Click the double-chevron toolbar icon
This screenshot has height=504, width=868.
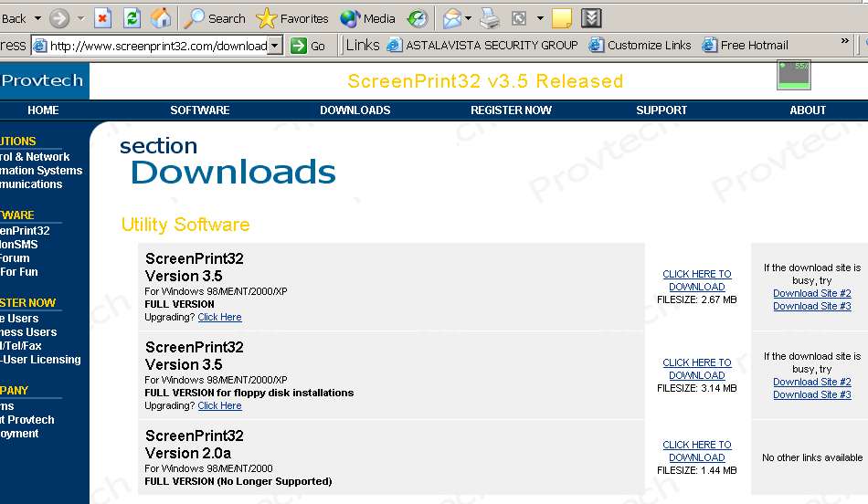pyautogui.click(x=591, y=19)
